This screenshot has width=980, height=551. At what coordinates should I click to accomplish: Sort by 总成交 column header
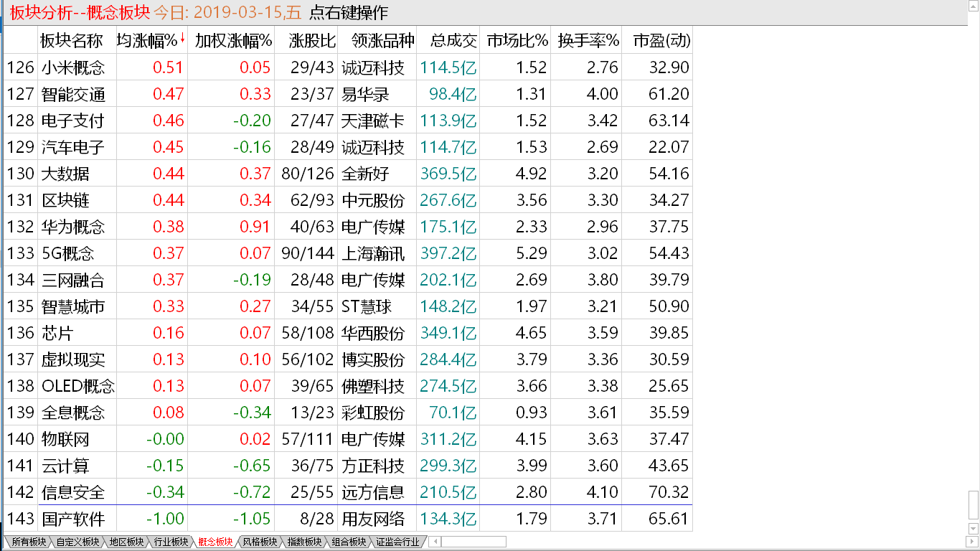(x=453, y=41)
